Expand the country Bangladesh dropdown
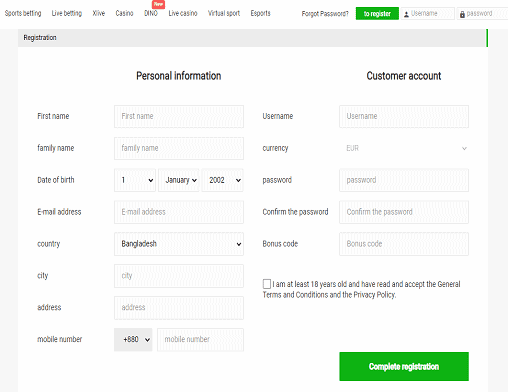 pos(179,244)
